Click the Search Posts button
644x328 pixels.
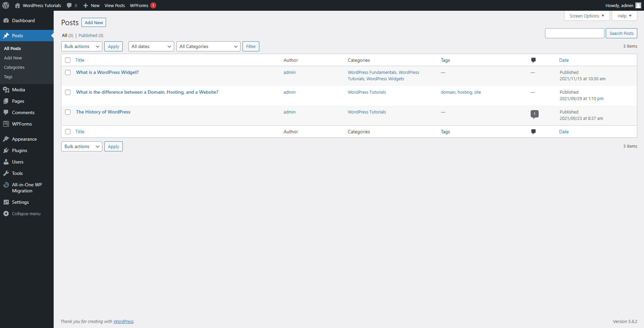point(622,33)
